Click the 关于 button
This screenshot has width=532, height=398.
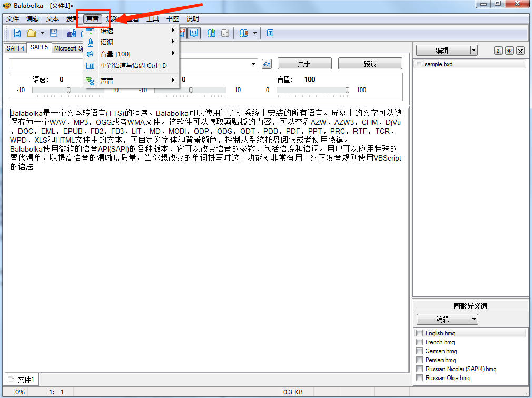304,64
